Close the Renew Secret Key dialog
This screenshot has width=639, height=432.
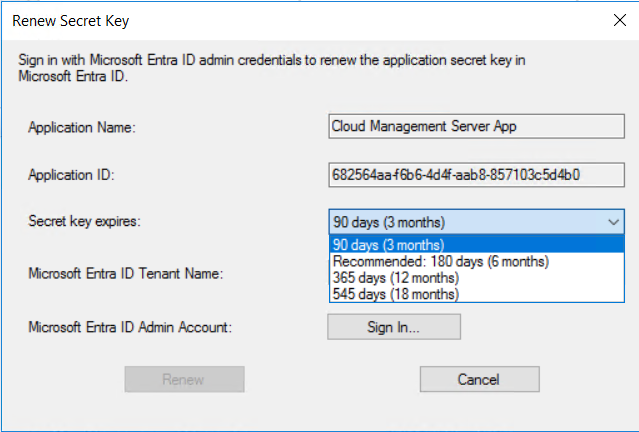coord(620,20)
